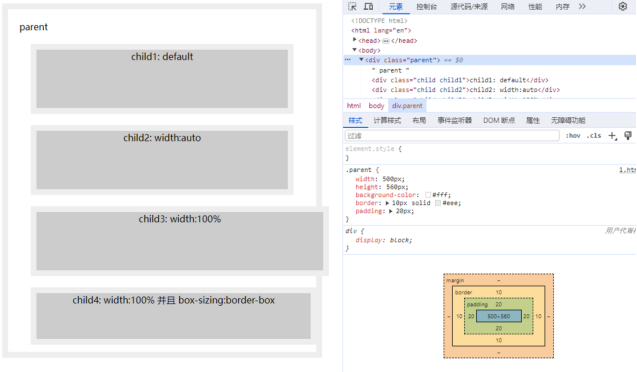
Task: Expand the padding shorthand property triangle
Action: click(x=391, y=211)
